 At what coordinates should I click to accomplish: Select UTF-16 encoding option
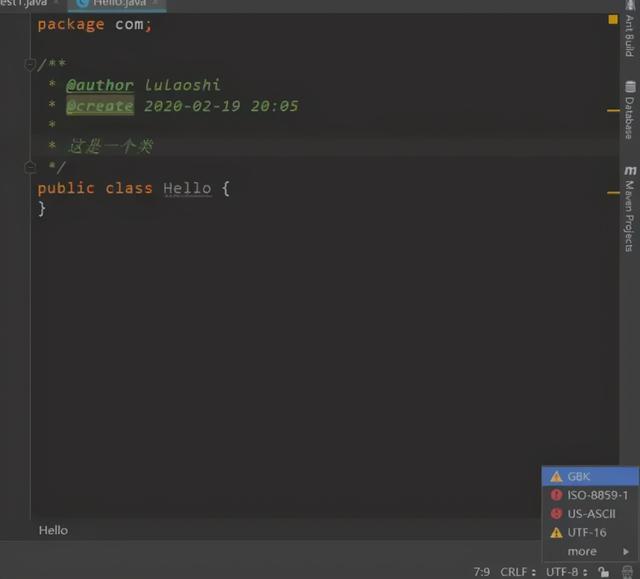coord(590,532)
